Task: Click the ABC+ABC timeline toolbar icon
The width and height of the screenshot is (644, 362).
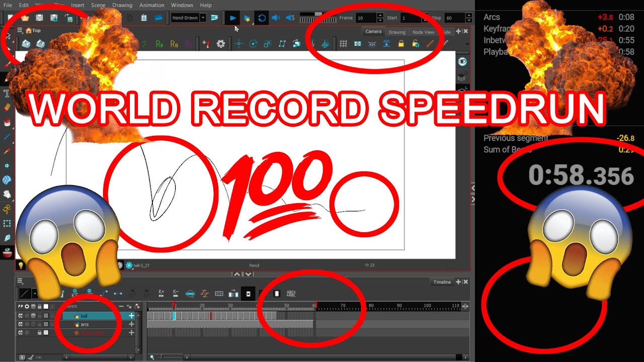Action: 291,293
